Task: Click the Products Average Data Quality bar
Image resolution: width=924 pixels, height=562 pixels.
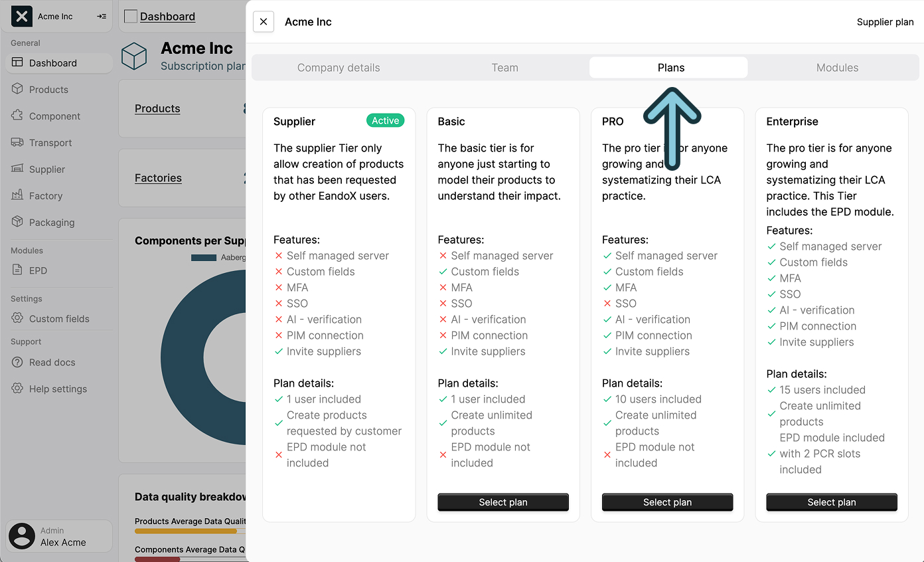Action: pos(186,531)
